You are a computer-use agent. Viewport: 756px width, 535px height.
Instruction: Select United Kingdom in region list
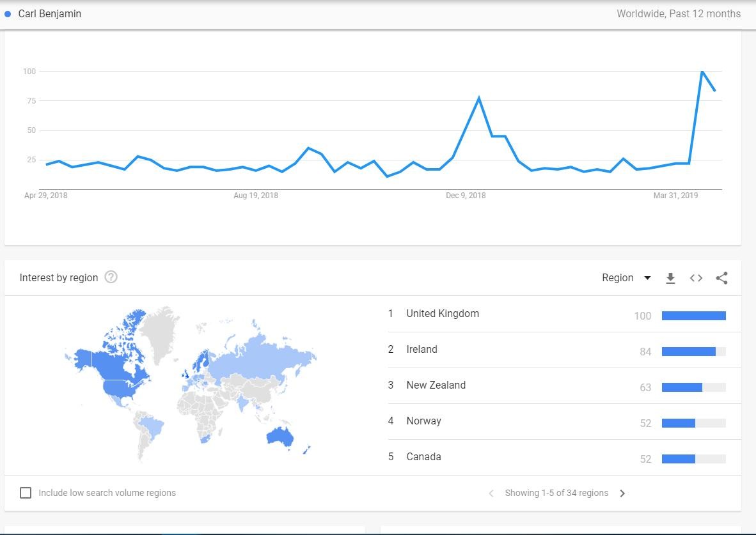click(x=443, y=314)
